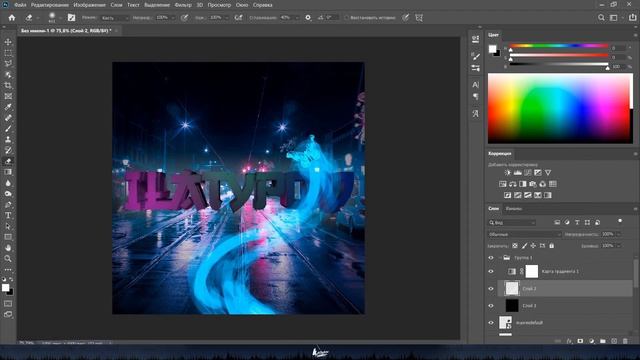Pick a color in the spectrum field

click(x=560, y=108)
